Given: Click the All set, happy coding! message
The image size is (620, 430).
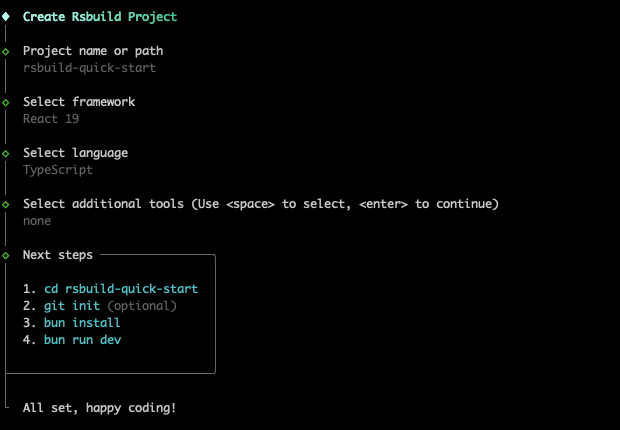Looking at the screenshot, I should pyautogui.click(x=99, y=408).
